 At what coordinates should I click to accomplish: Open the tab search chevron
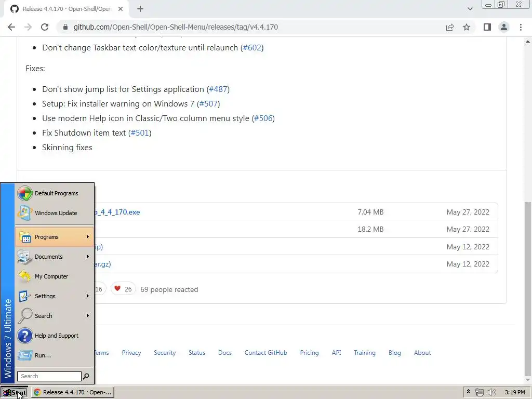tap(470, 9)
